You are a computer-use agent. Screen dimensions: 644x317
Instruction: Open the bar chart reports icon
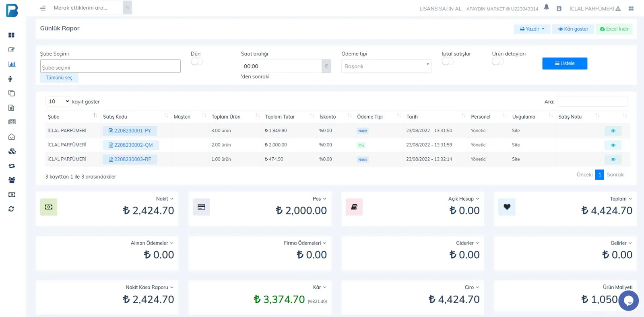pyautogui.click(x=12, y=64)
